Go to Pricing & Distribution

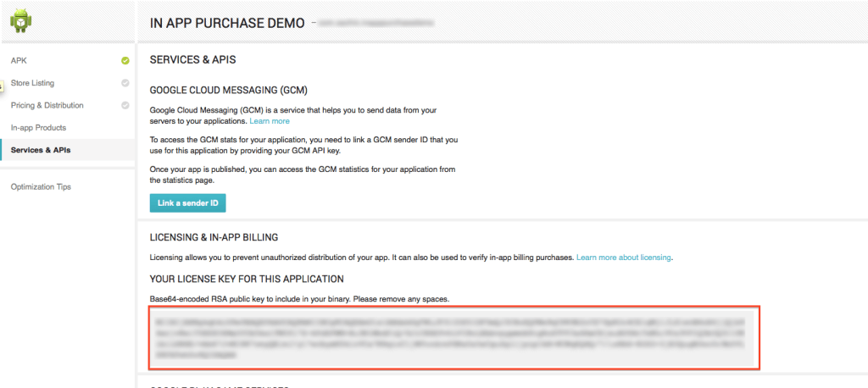click(47, 105)
